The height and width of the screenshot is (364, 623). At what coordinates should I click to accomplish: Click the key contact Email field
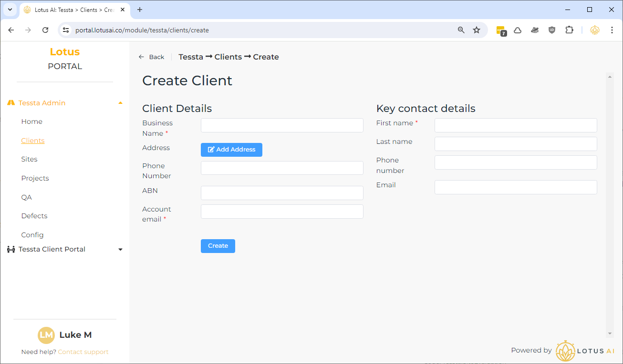(x=515, y=187)
